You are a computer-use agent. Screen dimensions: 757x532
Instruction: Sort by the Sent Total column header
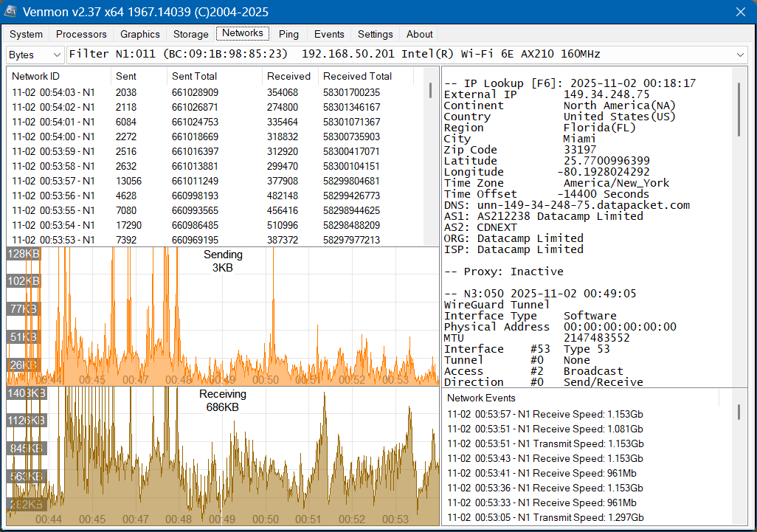point(195,76)
